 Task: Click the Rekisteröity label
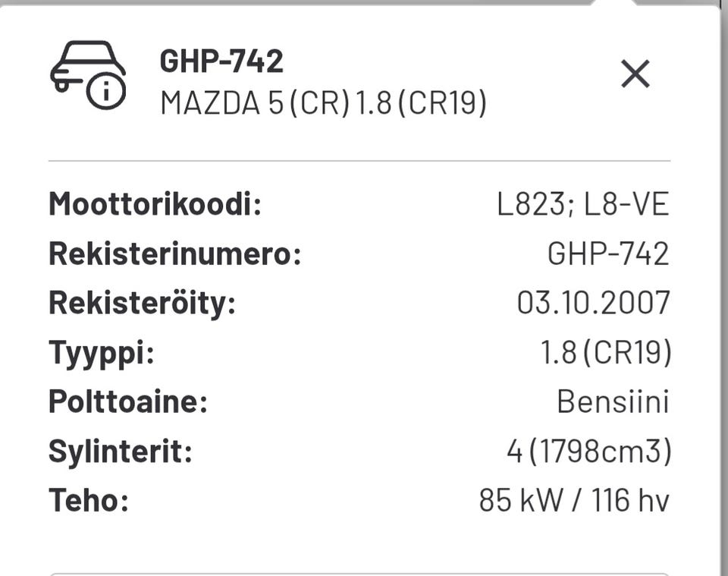click(x=143, y=304)
